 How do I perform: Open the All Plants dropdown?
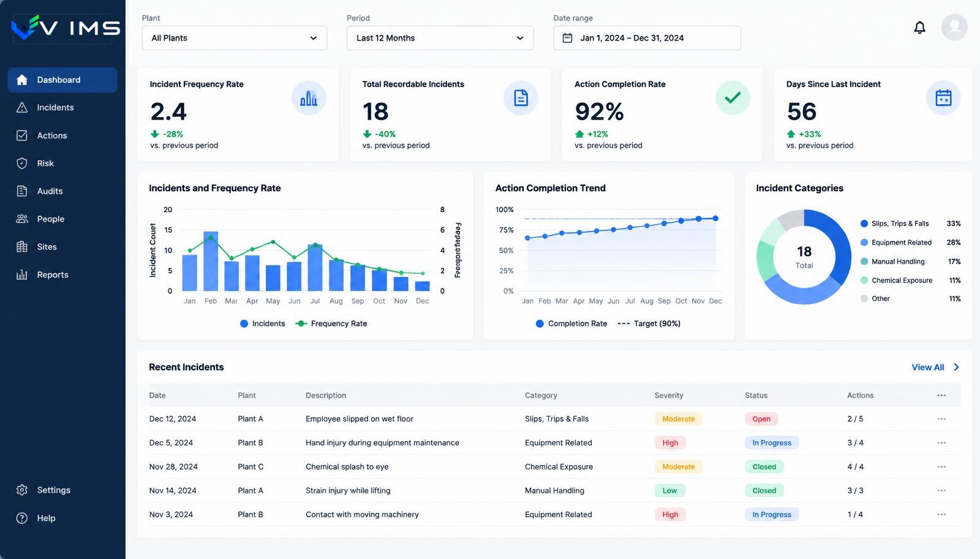[235, 38]
